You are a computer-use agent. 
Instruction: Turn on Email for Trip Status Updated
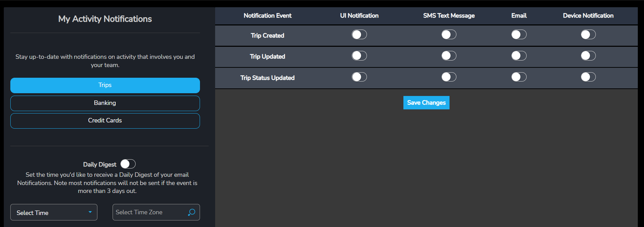pos(519,77)
